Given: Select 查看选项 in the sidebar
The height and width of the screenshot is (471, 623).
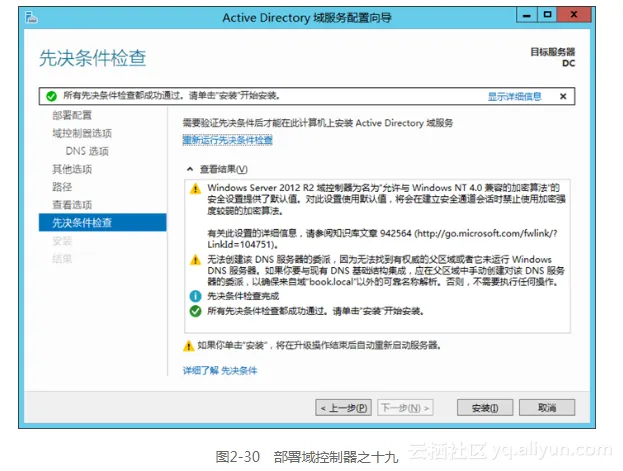Looking at the screenshot, I should click(72, 205).
